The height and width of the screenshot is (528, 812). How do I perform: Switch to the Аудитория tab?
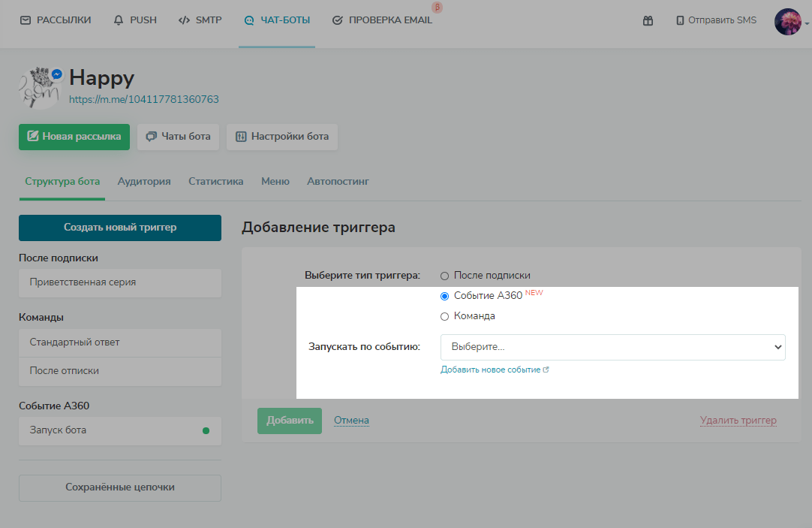144,181
